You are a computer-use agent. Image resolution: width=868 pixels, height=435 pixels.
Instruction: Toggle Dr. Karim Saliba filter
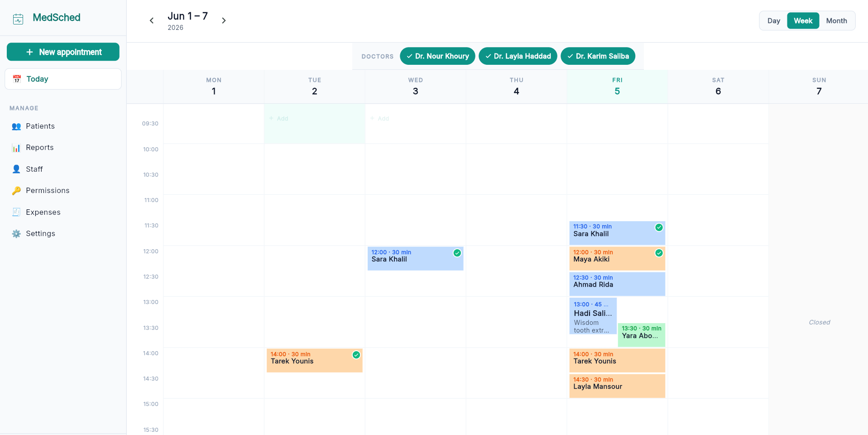click(x=598, y=56)
